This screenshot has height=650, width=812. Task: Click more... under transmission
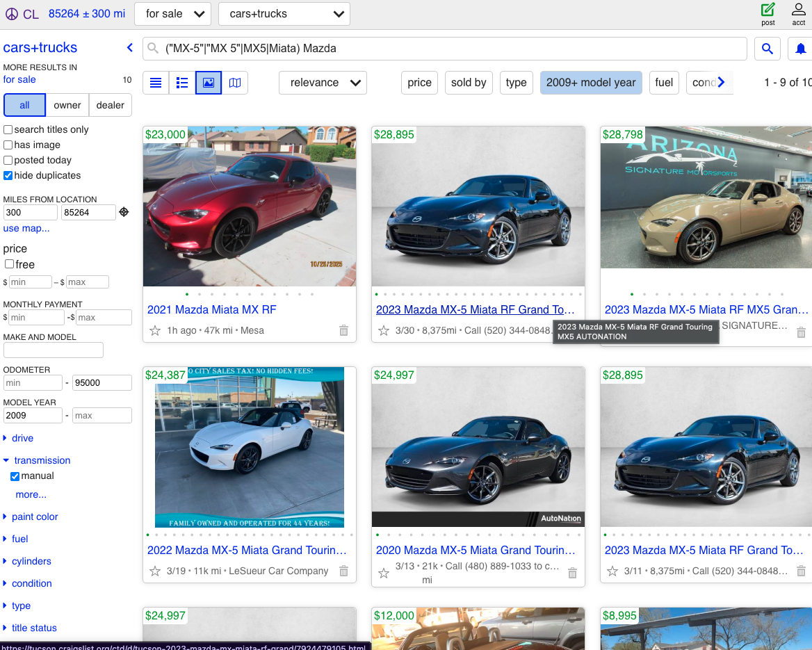(31, 494)
